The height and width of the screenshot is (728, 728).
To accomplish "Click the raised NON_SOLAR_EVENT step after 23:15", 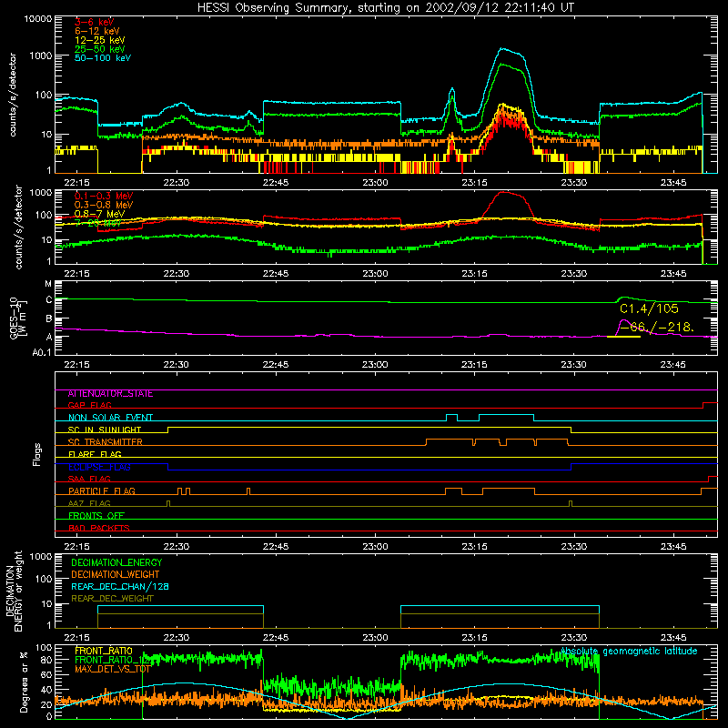I will pos(506,415).
